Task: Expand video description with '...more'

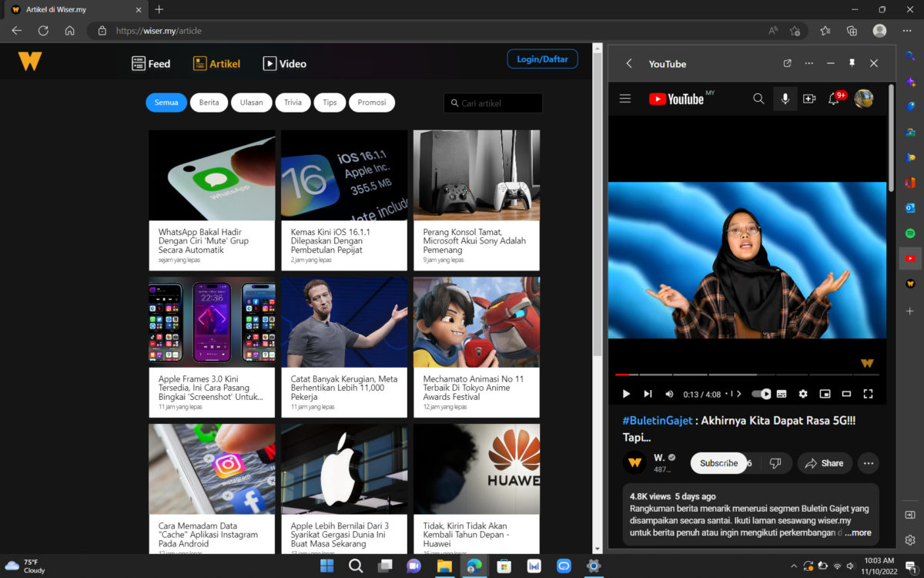Action: 858,533
